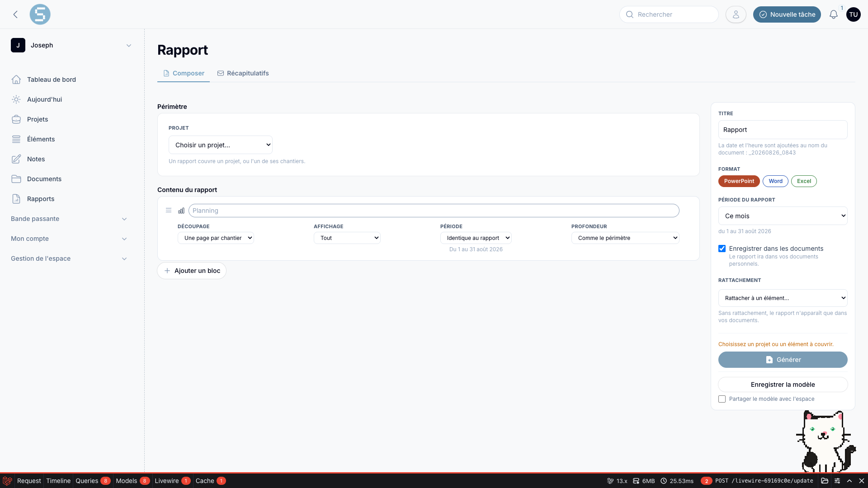
Task: Click the Notes pencil icon
Action: click(x=16, y=159)
